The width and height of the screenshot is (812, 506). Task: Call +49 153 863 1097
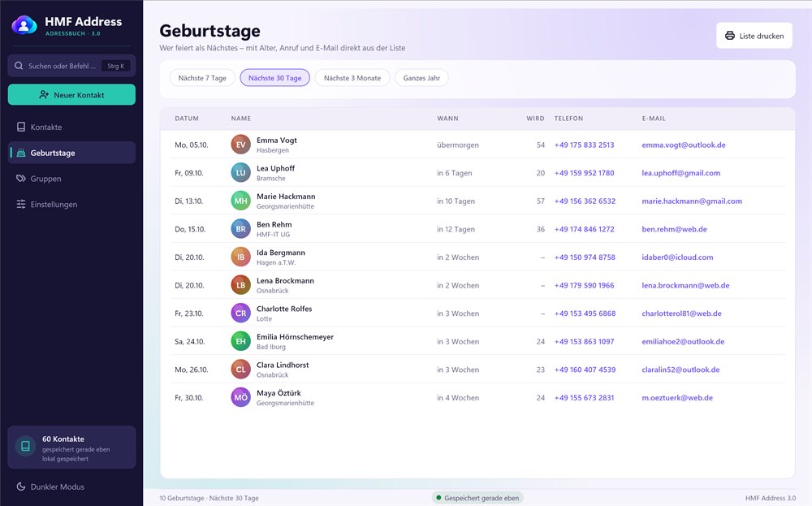584,341
